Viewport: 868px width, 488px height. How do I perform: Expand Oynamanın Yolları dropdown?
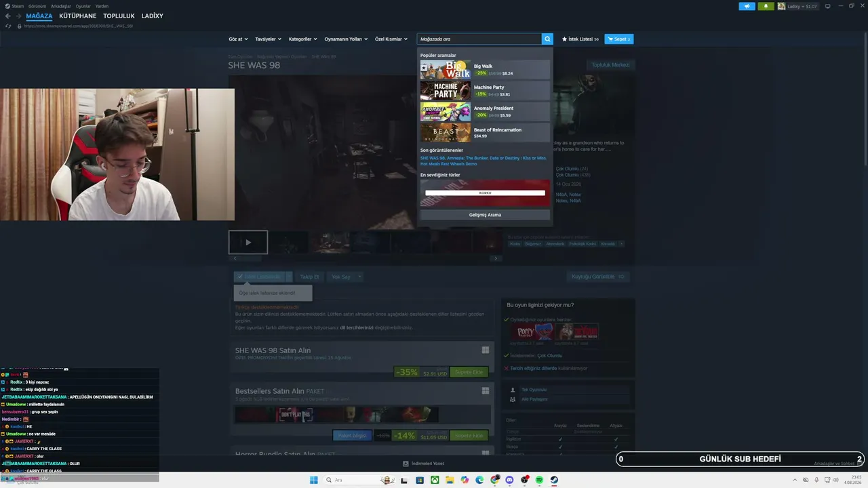[x=346, y=39]
